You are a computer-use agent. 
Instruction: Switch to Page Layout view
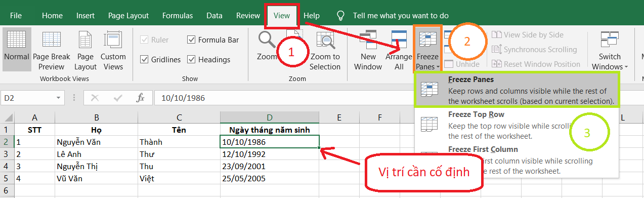[85, 50]
